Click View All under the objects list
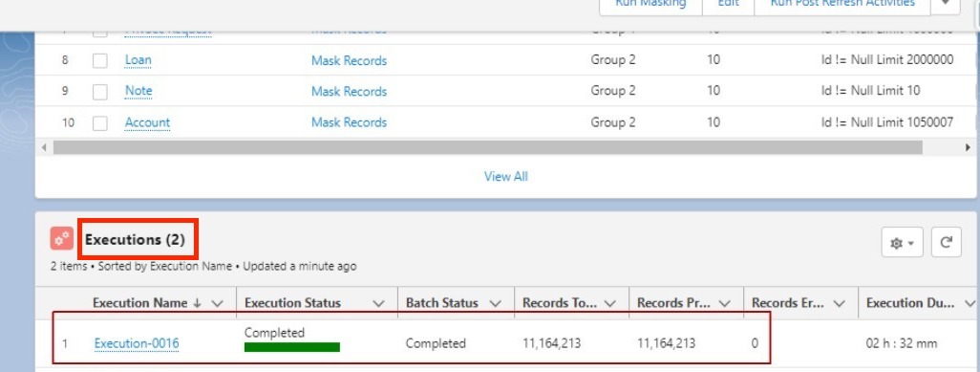980x372 pixels. [505, 177]
